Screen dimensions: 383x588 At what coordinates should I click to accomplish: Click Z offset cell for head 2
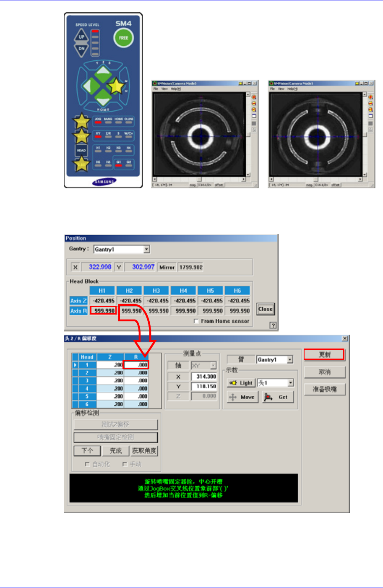point(110,373)
